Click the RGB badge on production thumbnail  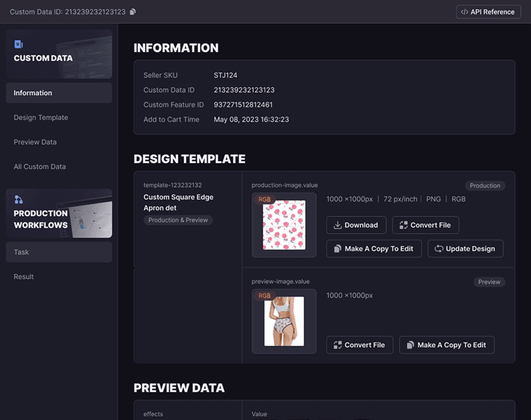[264, 199]
